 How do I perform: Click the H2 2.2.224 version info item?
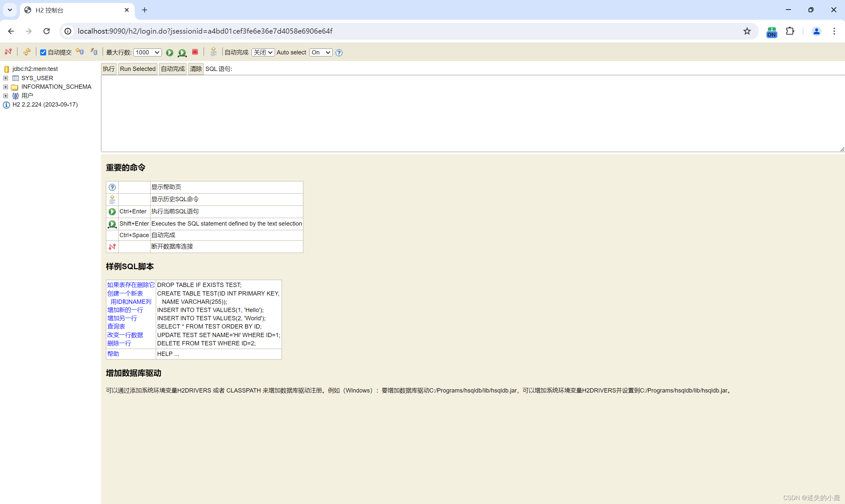45,105
